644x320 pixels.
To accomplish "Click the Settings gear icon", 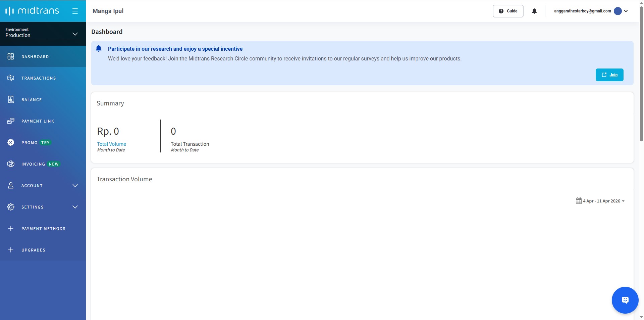I will pos(11,207).
